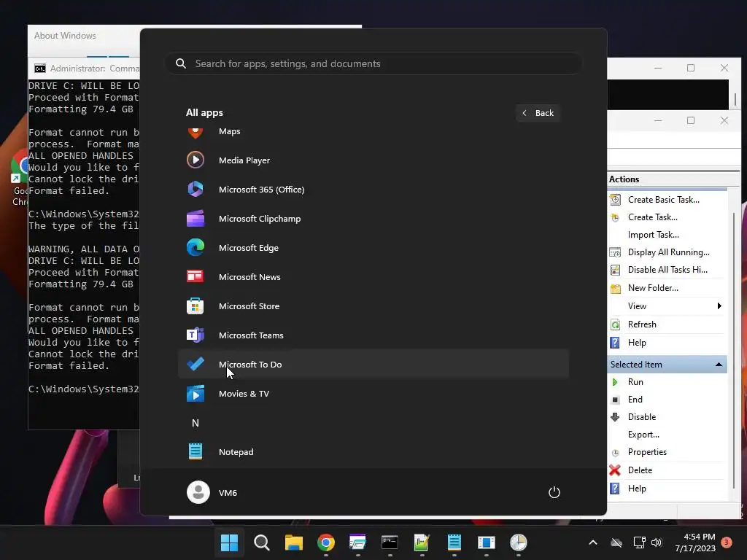Click the Windows Start button on taskbar

tap(229, 542)
